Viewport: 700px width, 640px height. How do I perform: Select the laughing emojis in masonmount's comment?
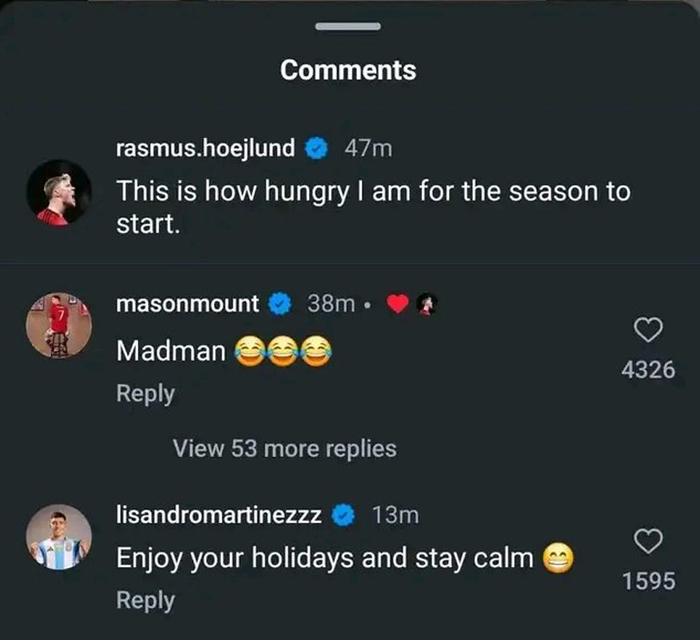pyautogui.click(x=283, y=351)
